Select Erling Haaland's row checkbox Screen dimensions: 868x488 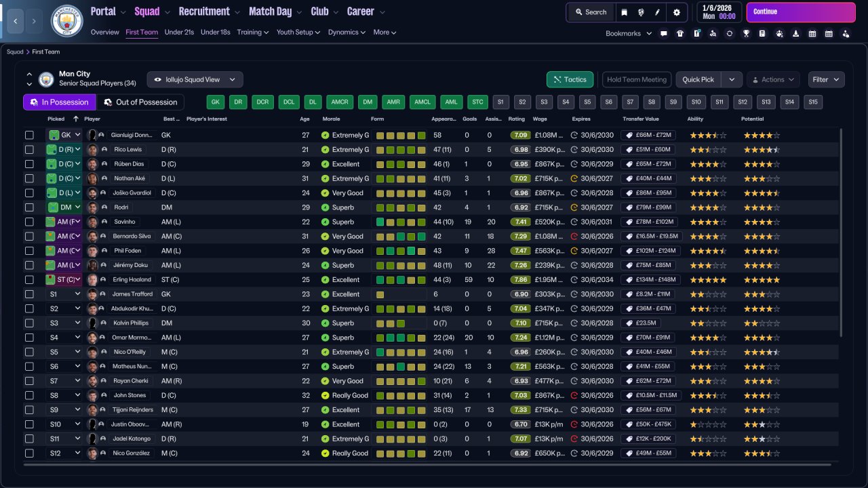click(x=29, y=280)
